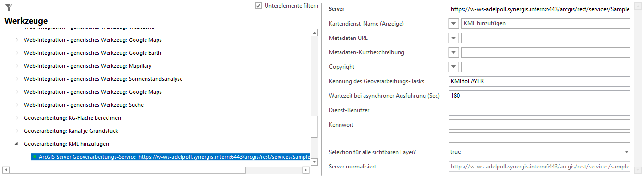Select Geoverarbeitung: KML hinzufügen item
Image resolution: width=644 pixels, height=180 pixels.
tap(66, 144)
